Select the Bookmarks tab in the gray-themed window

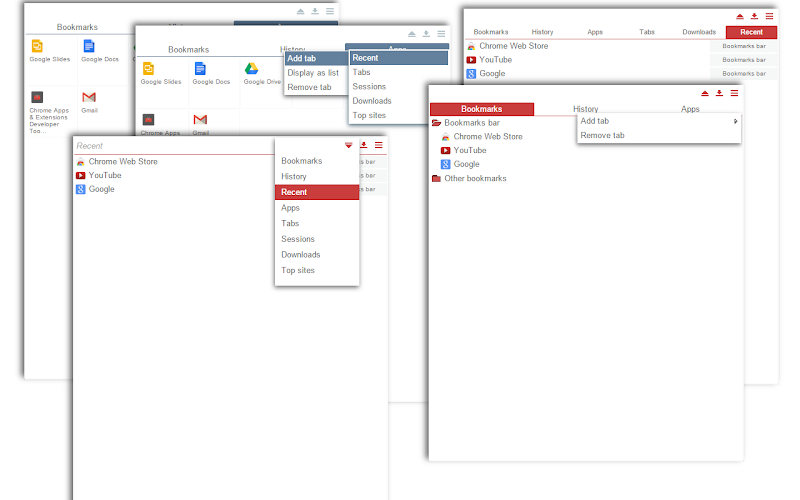[77, 27]
